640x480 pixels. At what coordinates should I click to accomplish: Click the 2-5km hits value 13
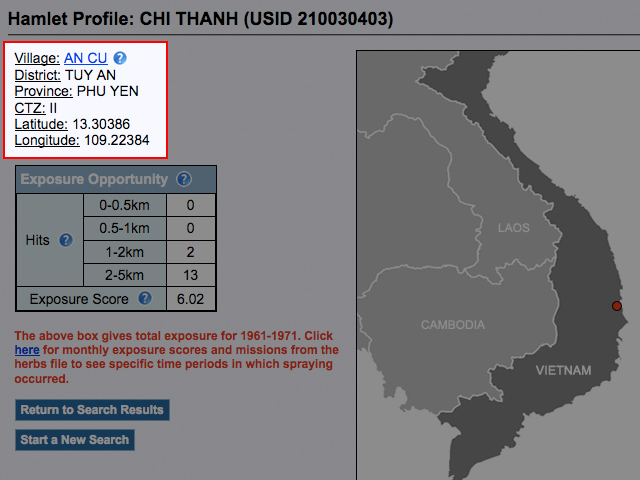(x=191, y=275)
